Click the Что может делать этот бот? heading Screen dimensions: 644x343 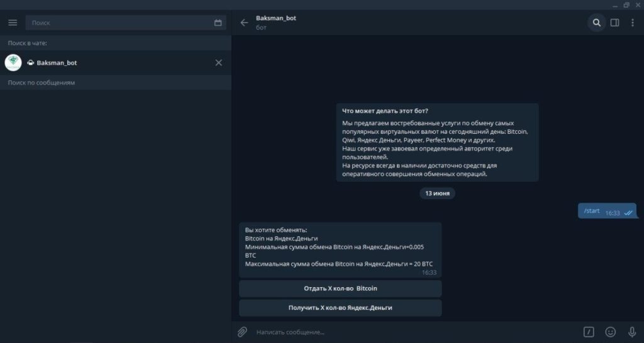point(385,111)
